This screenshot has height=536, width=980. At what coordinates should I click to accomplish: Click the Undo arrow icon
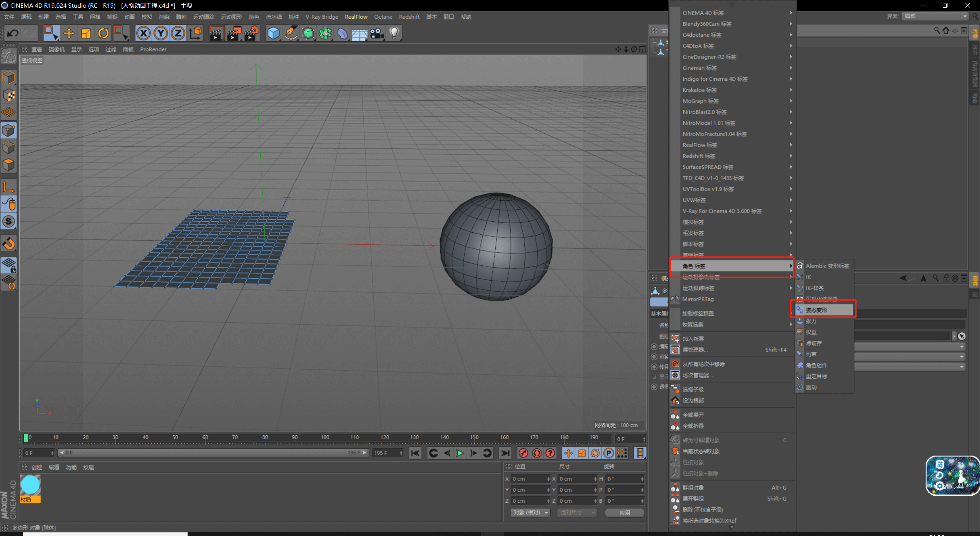[13, 33]
